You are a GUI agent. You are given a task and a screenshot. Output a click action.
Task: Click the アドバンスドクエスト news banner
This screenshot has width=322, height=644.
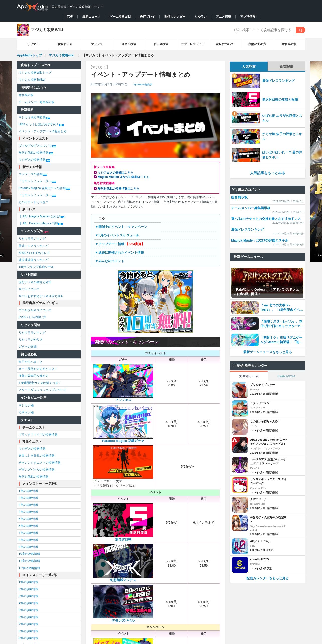[267, 283]
